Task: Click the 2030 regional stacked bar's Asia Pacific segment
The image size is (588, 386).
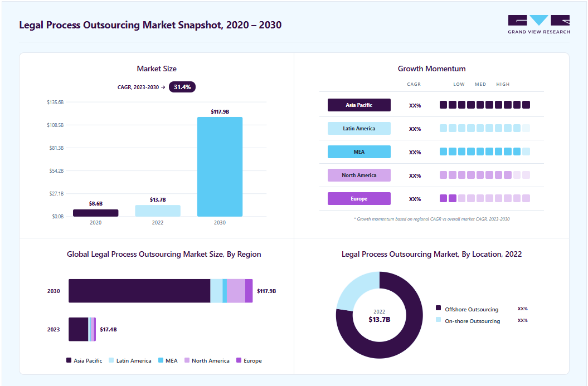Action: (x=139, y=291)
